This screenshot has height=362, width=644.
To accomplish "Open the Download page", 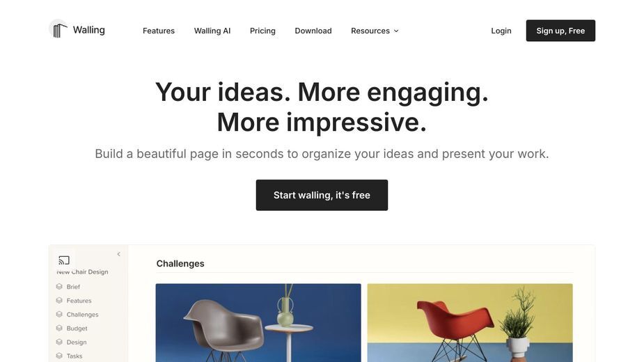I will (313, 31).
